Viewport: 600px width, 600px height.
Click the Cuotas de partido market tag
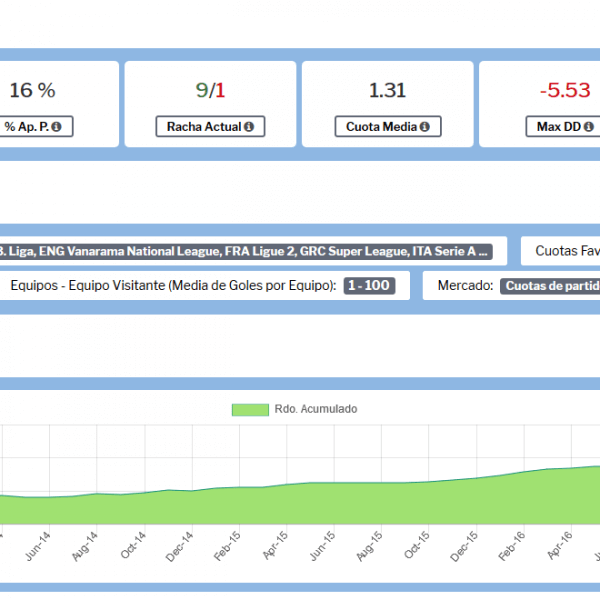(550, 286)
